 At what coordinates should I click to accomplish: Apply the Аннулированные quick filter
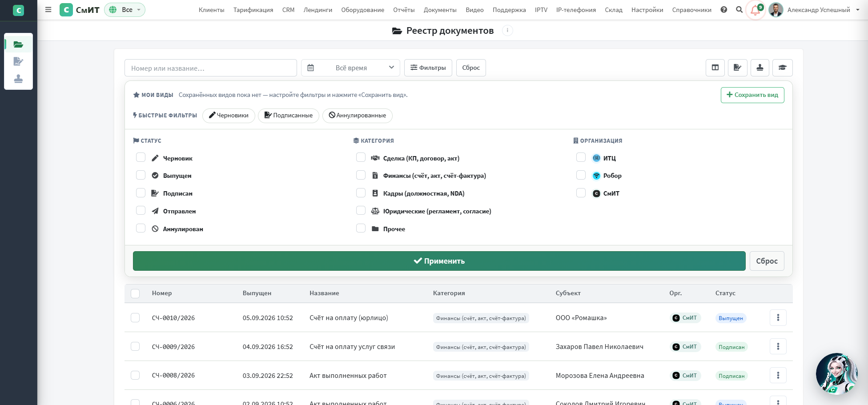(x=357, y=116)
